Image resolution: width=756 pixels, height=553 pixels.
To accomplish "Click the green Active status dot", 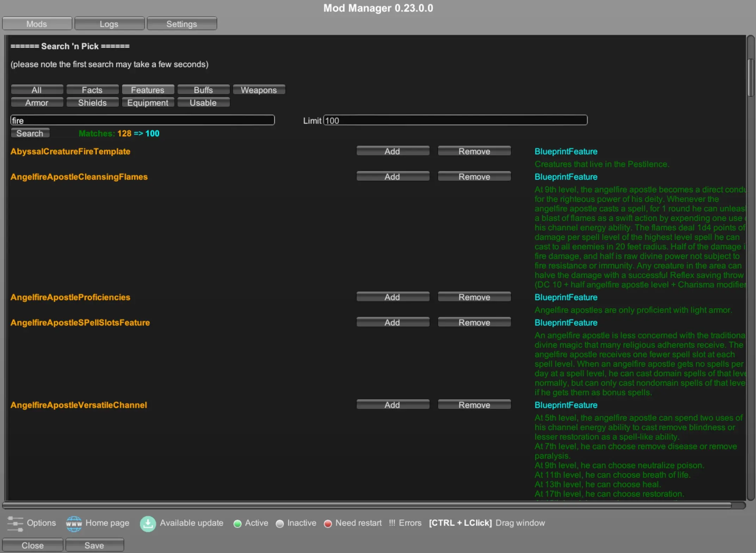I will tap(237, 524).
